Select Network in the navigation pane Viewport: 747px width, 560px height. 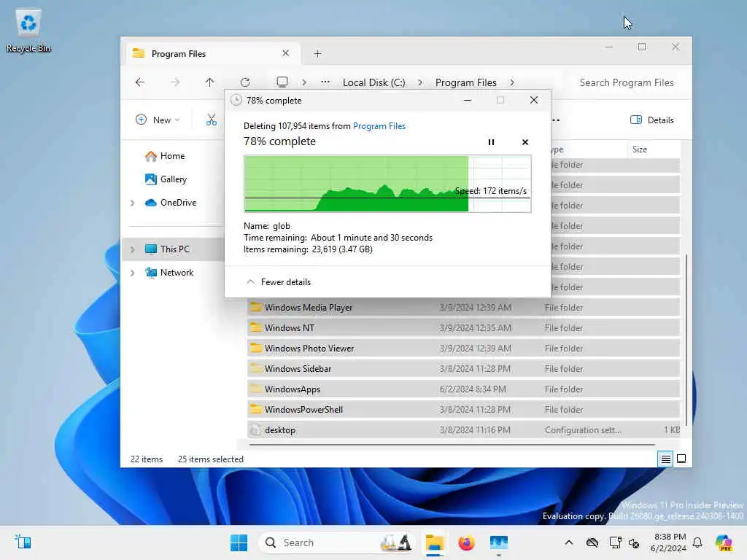(169, 273)
